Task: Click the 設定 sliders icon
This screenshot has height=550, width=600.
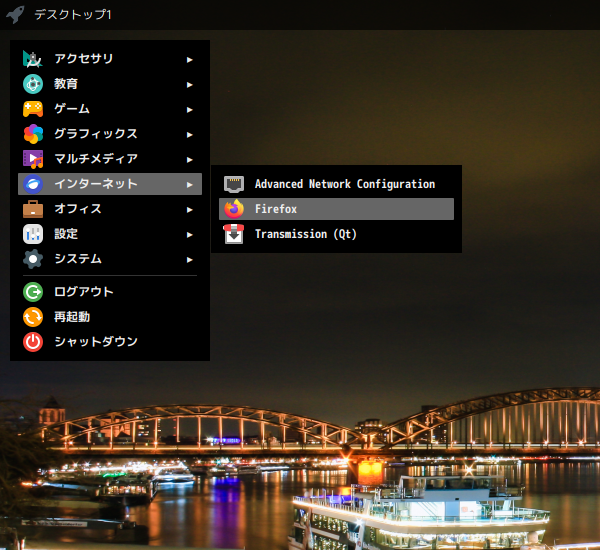Action: coord(33,234)
